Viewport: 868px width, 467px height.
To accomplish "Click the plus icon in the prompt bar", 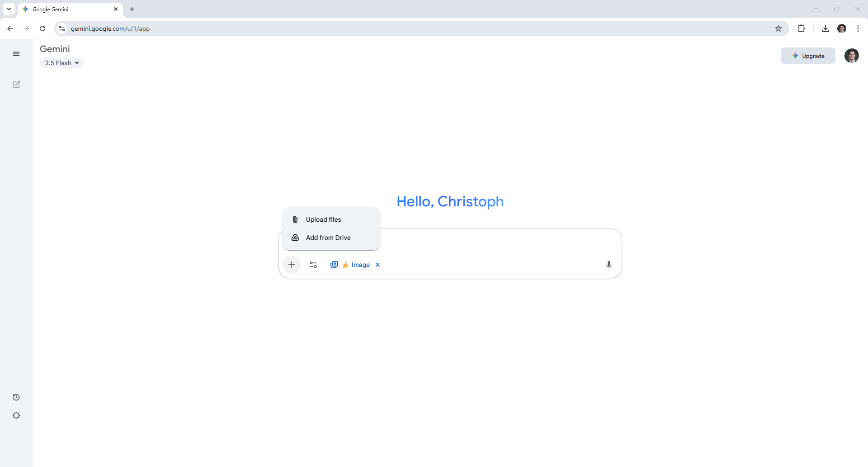I will [x=292, y=265].
